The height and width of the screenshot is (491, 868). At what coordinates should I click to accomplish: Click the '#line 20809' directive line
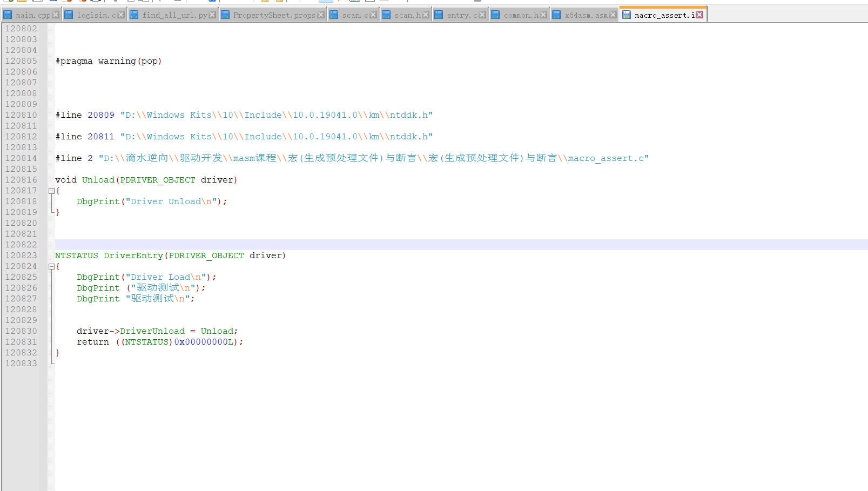tap(244, 115)
